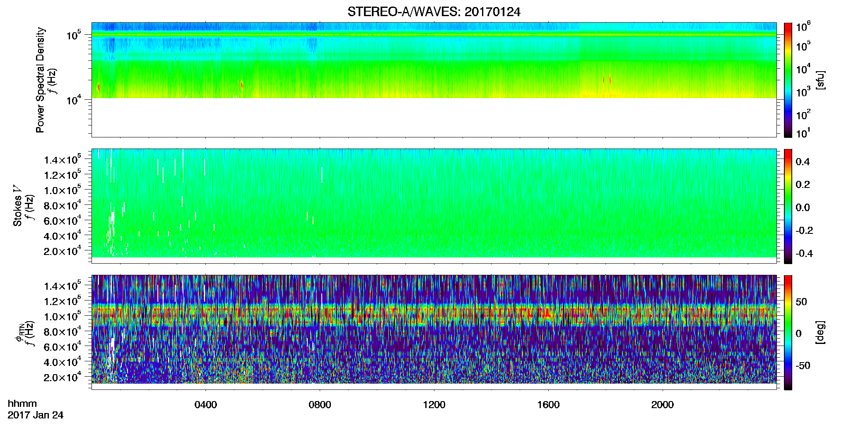Click the STEREO-A/WAVES: 20170124 title
This screenshot has height=447, width=868.
434,12
